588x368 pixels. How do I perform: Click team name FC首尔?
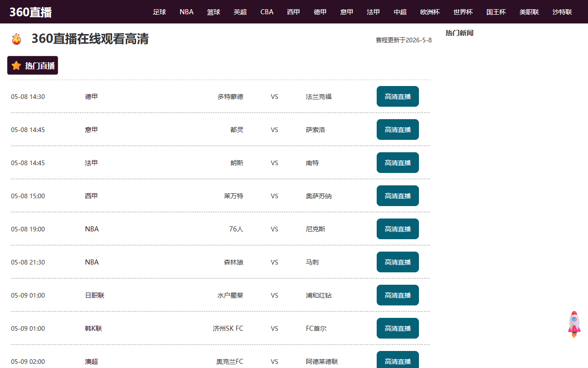click(317, 328)
